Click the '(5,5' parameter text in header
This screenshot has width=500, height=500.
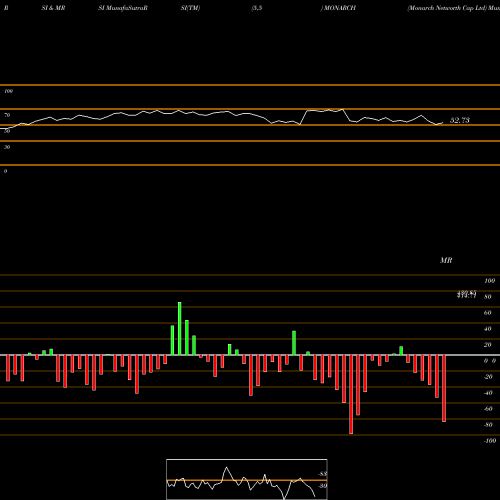coord(257,8)
